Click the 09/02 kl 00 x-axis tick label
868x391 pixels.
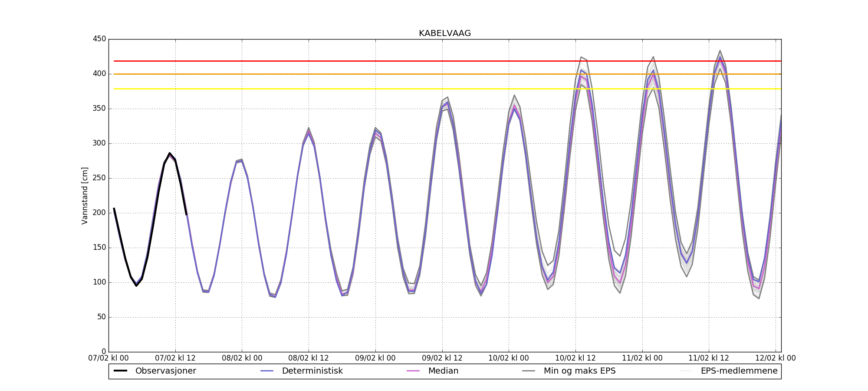click(x=375, y=358)
